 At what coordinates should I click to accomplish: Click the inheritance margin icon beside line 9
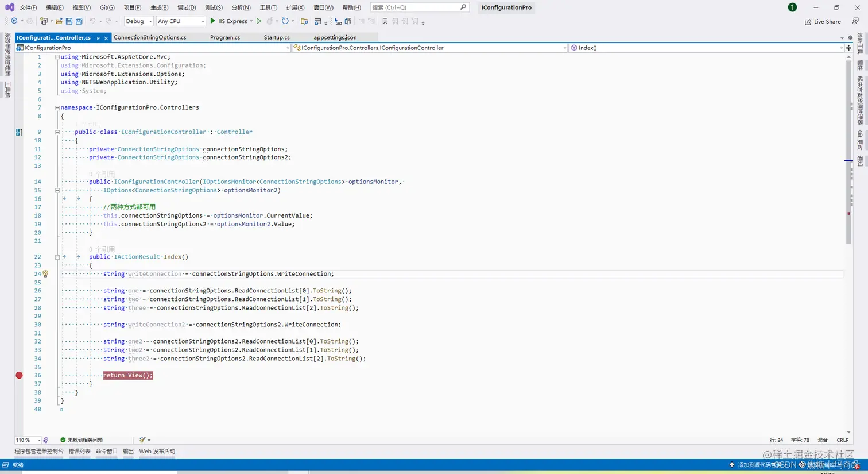[19, 132]
